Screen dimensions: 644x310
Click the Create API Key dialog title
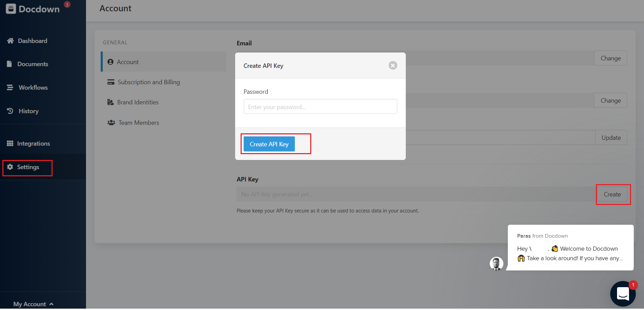[263, 65]
